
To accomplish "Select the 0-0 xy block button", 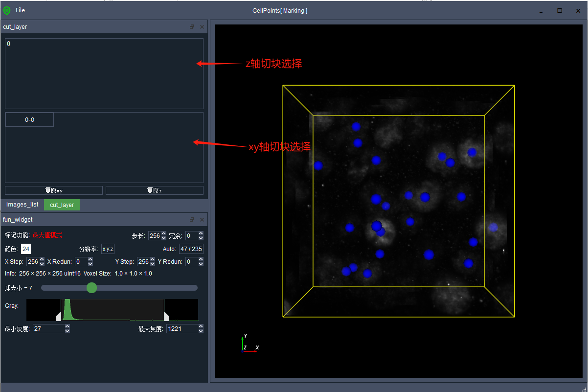I will [x=29, y=120].
